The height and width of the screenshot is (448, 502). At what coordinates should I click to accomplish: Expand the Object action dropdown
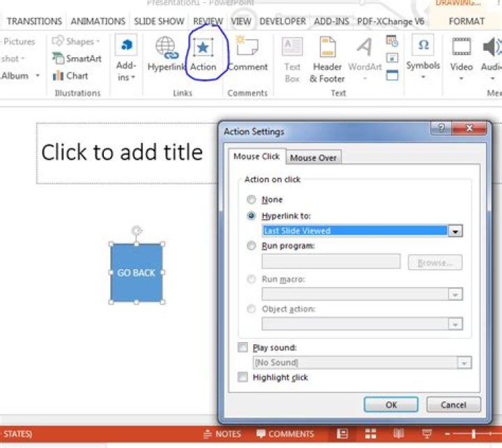455,324
